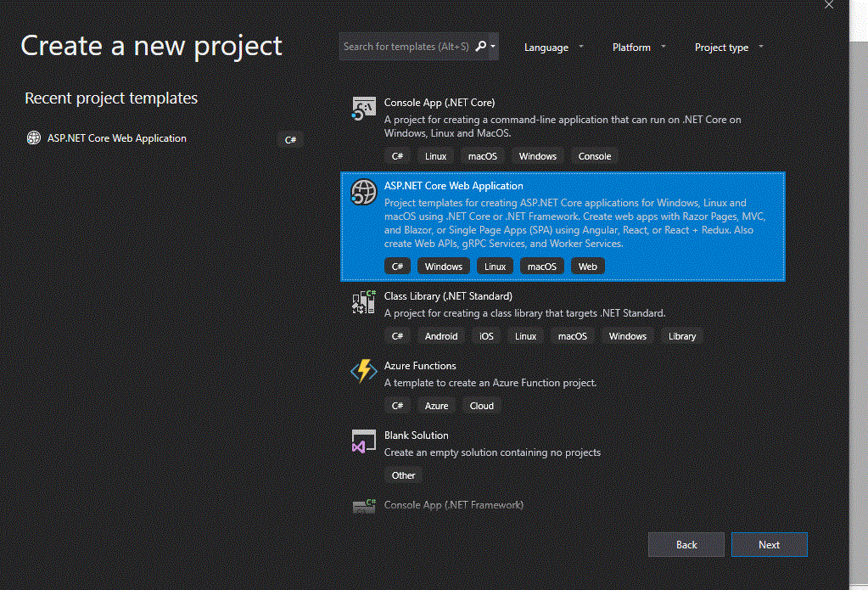Click the Other tag under Blank Solution
Screen dimensions: 868x590
[402, 475]
